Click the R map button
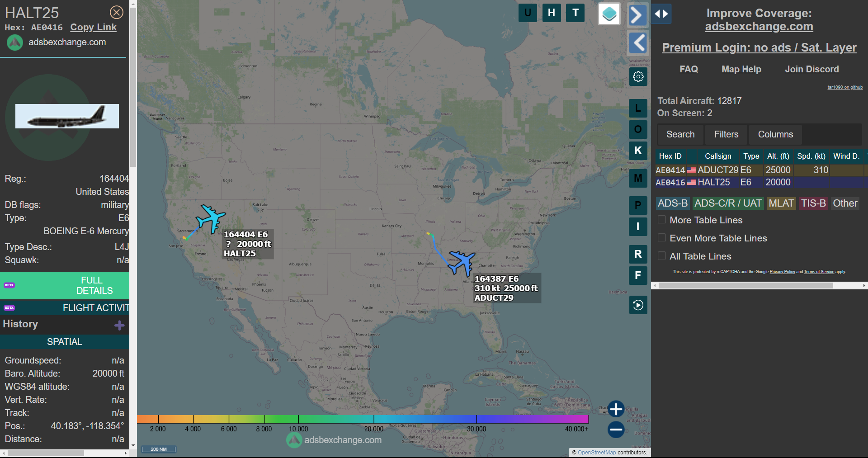Image resolution: width=868 pixels, height=458 pixels. 638,254
